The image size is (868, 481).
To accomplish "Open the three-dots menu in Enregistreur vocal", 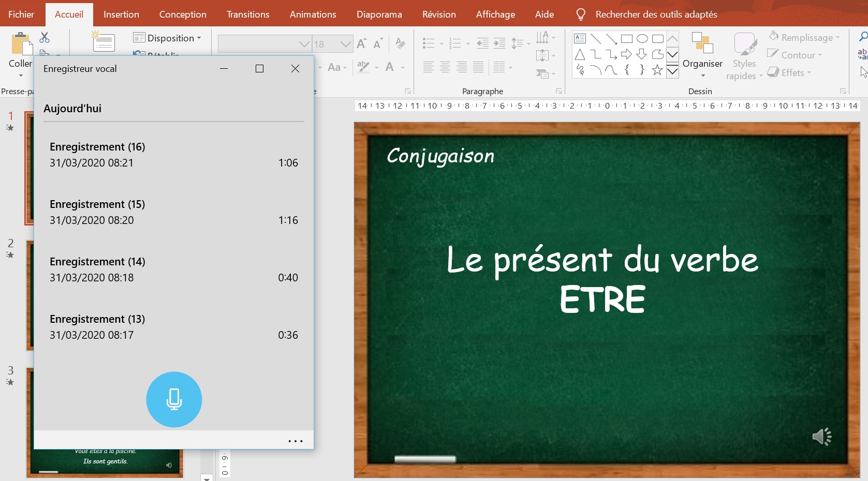I will point(295,441).
